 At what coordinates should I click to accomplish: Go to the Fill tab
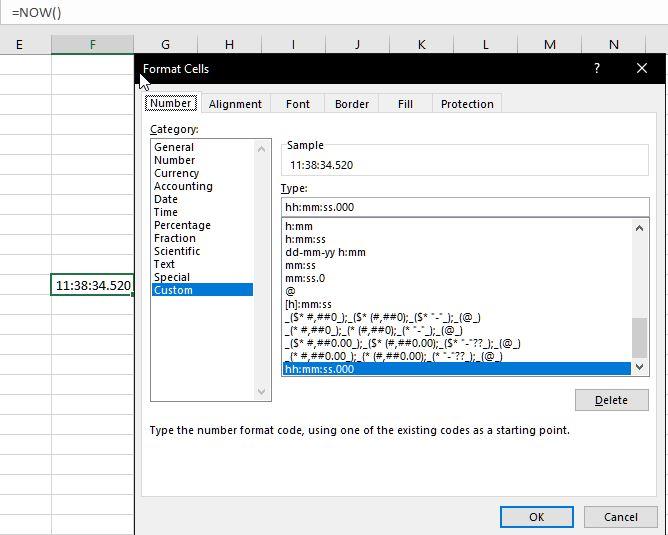tap(405, 104)
